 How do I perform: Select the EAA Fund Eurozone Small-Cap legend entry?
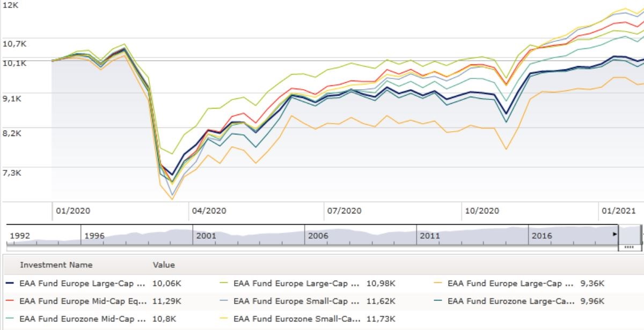click(x=297, y=319)
